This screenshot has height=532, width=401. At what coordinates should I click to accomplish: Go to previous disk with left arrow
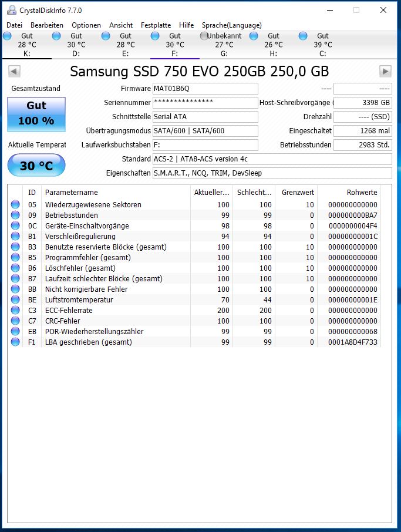pyautogui.click(x=14, y=71)
